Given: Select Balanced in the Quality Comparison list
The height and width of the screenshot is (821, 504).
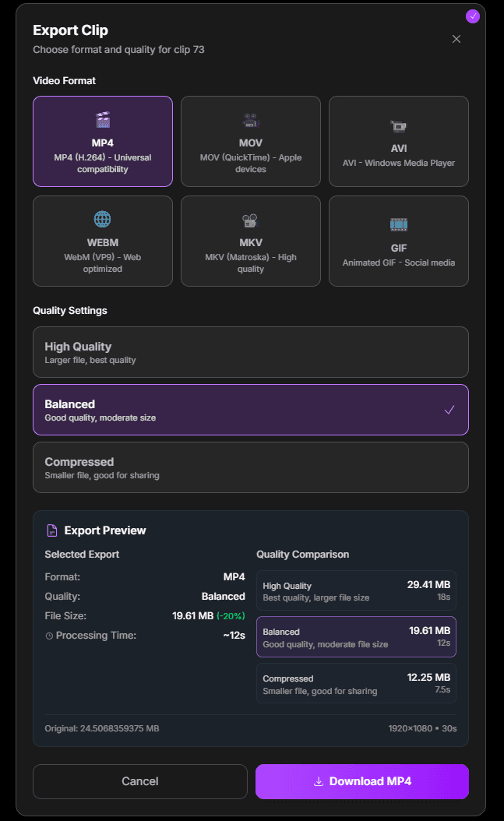Looking at the screenshot, I should (x=356, y=636).
